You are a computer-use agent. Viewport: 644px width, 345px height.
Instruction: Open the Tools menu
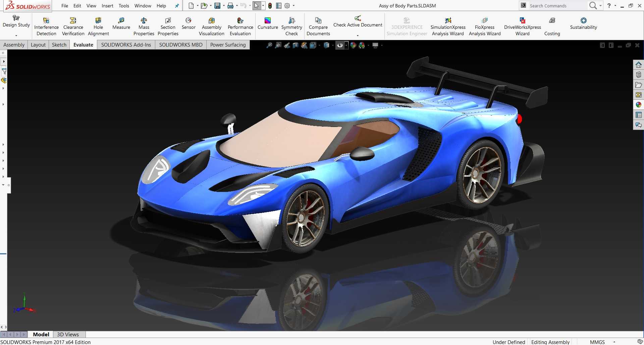tap(124, 6)
